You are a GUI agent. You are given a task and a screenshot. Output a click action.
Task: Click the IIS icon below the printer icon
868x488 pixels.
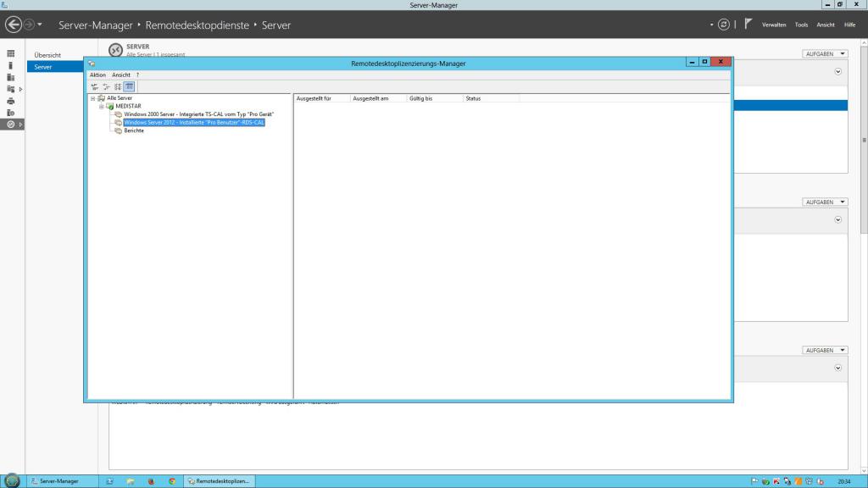[10, 113]
